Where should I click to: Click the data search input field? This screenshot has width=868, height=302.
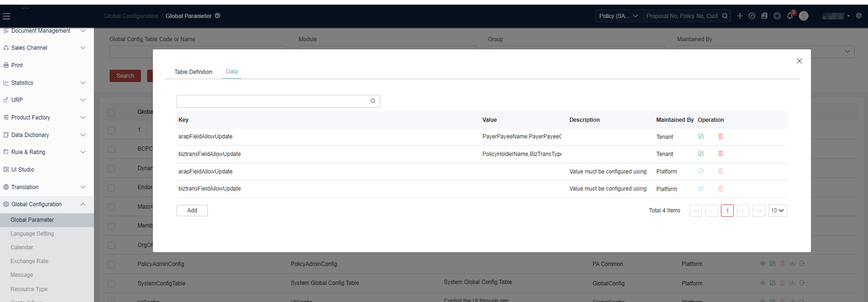[x=273, y=101]
